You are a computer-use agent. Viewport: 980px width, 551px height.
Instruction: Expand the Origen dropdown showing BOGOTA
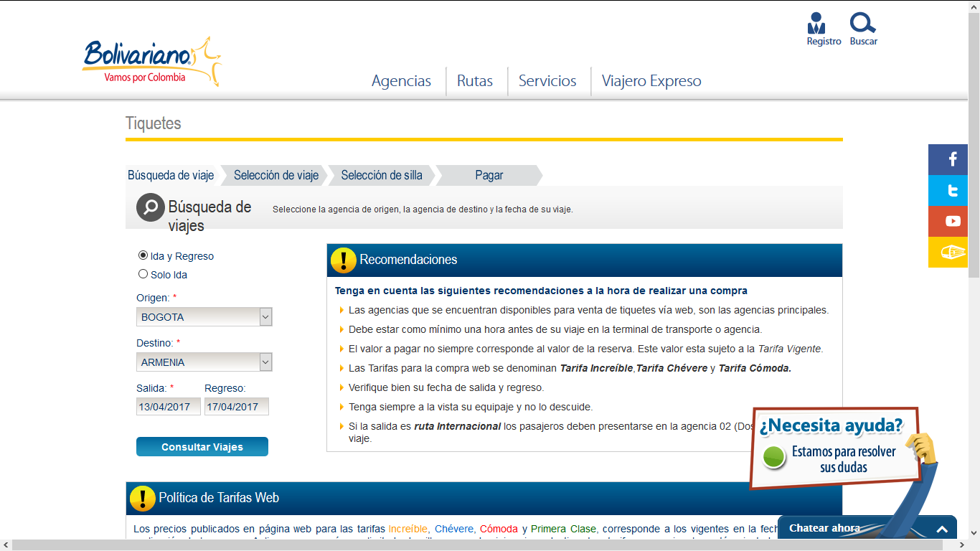204,317
